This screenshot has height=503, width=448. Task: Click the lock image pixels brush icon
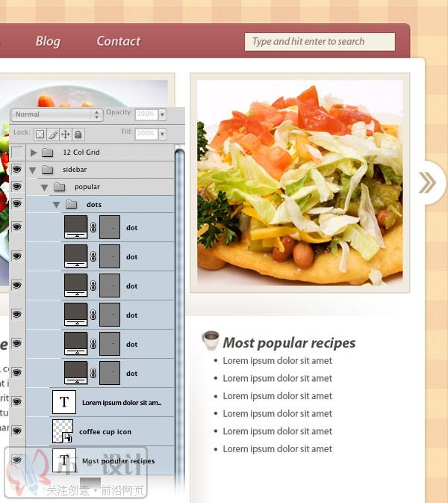[53, 134]
